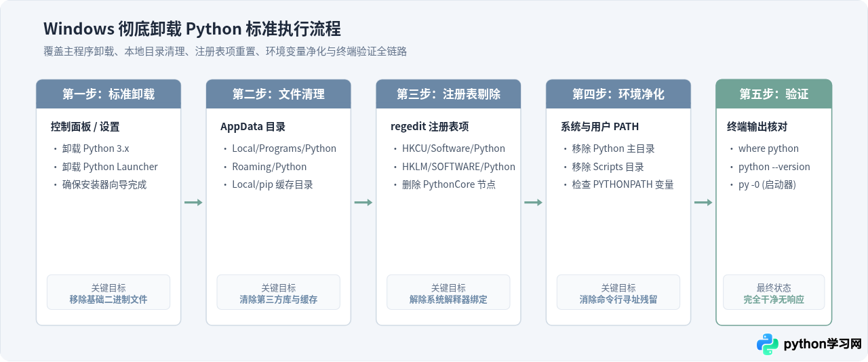This screenshot has height=362, width=868.
Task: Click the main title 'Windows 彻底卸载 Python 标准执行流程'
Action: click(192, 29)
